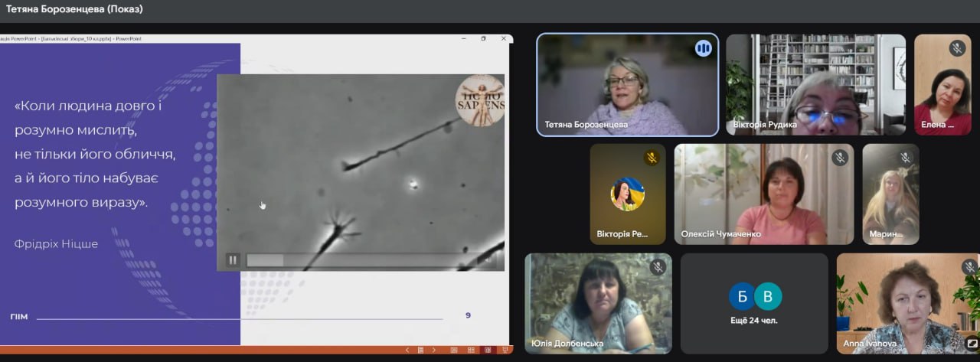Click the presenter title 'Тетяна Борозенцева (Показ)'
Screen dimensions: 980x362
[74, 9]
